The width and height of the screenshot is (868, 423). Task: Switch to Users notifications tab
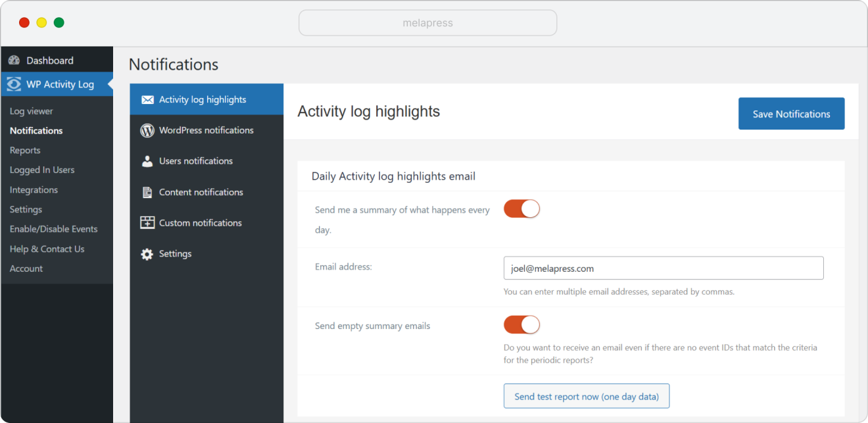(x=206, y=161)
